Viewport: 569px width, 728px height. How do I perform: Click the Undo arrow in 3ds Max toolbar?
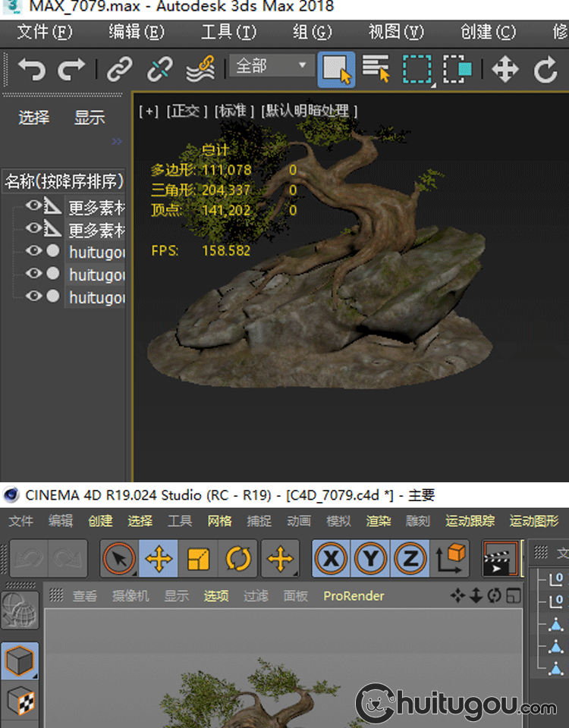[x=32, y=70]
